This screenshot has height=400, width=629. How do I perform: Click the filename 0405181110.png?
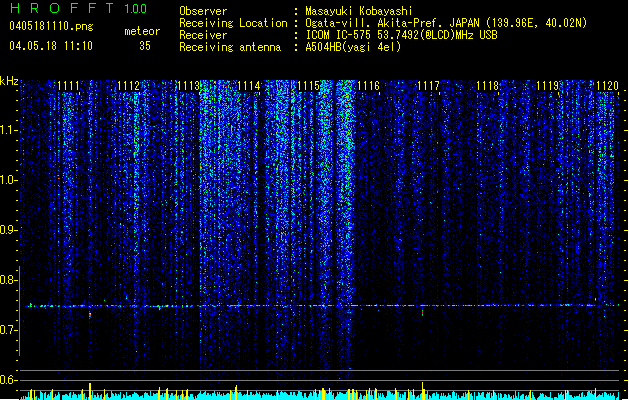click(51, 27)
